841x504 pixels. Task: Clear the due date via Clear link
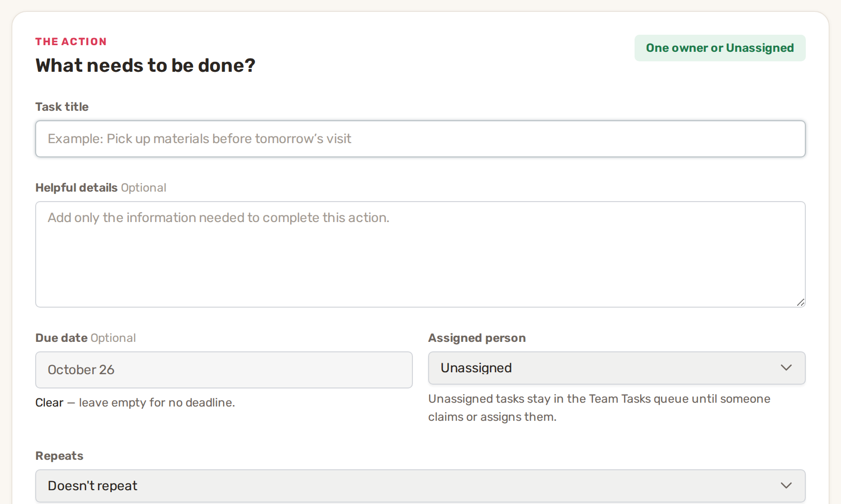coord(49,403)
